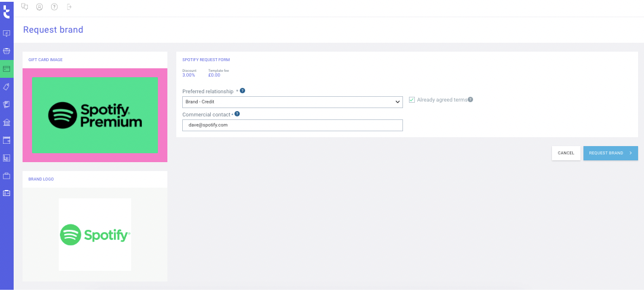Click the Cancel button
The width and height of the screenshot is (644, 291).
click(x=566, y=153)
